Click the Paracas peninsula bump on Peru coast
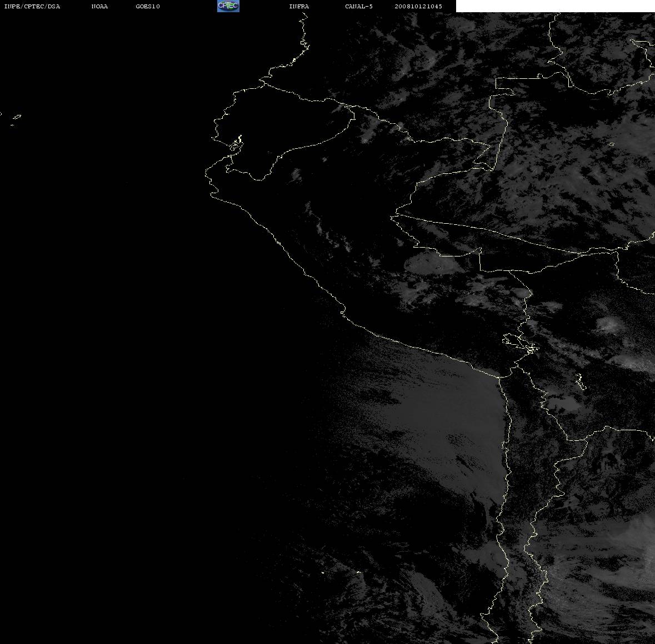Screen dimensions: 655x644 pyautogui.click(x=343, y=312)
